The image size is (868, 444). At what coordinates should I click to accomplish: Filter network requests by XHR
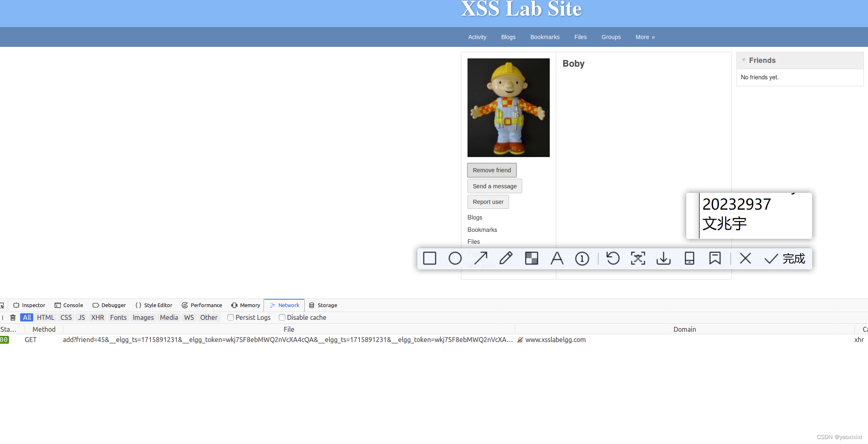[x=97, y=317]
